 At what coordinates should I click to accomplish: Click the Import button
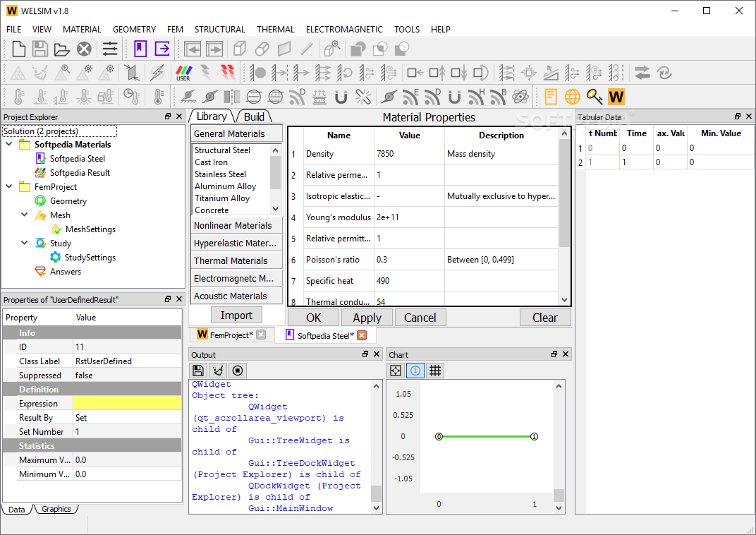coord(236,315)
